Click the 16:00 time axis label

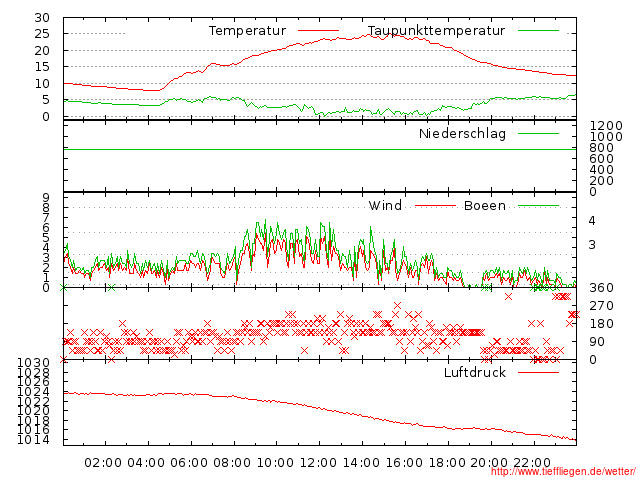[404, 463]
